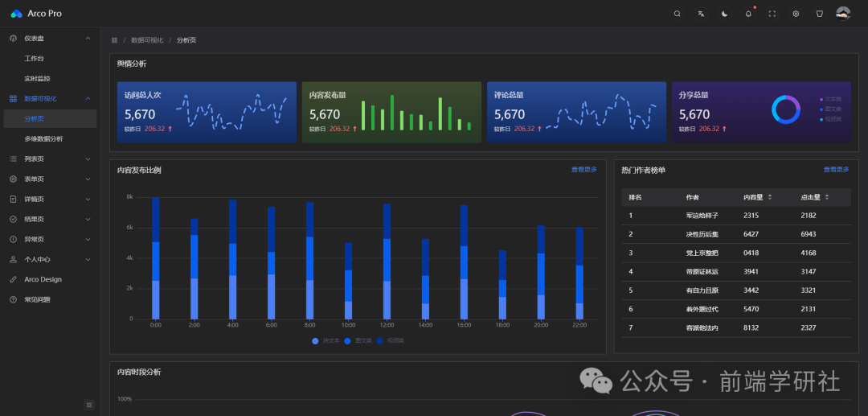Screen dimensions: 868x416
Task: Click the stacked bar at 0:00
Action: coord(156,258)
